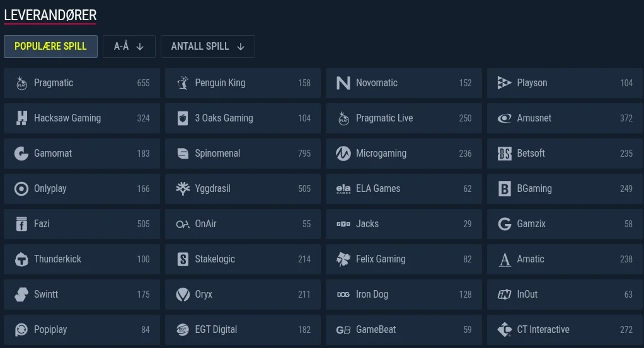Viewport: 644px width, 348px height.
Task: Sort by Antall Spill game count
Action: [208, 47]
